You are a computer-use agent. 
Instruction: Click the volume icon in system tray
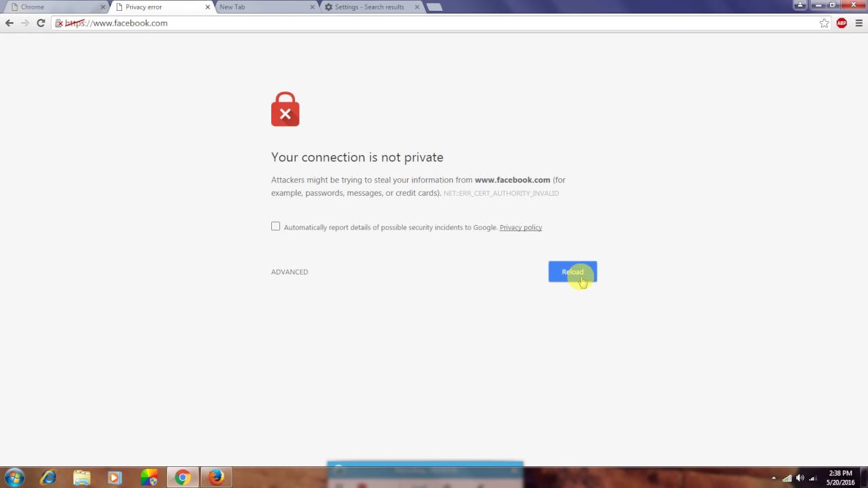pos(800,478)
